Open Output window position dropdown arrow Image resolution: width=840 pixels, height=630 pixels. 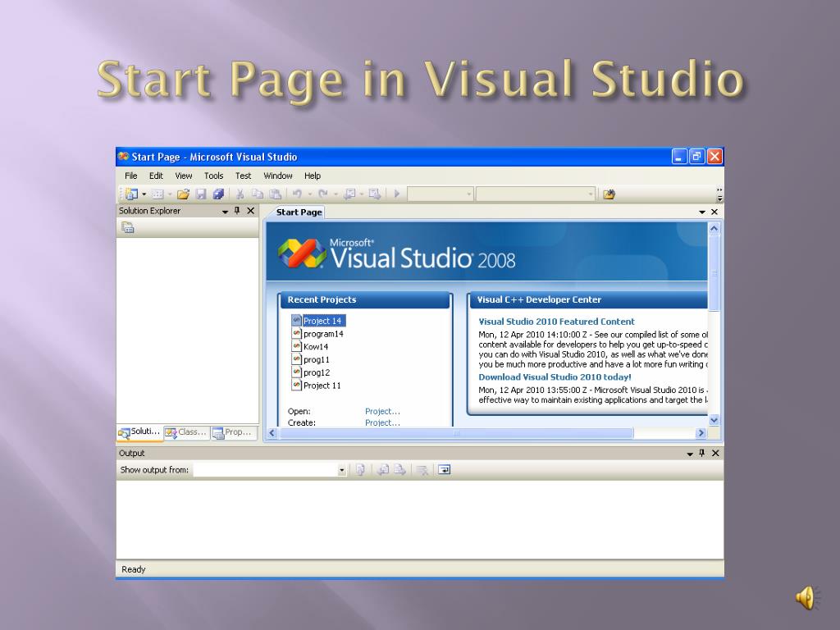[x=690, y=454]
